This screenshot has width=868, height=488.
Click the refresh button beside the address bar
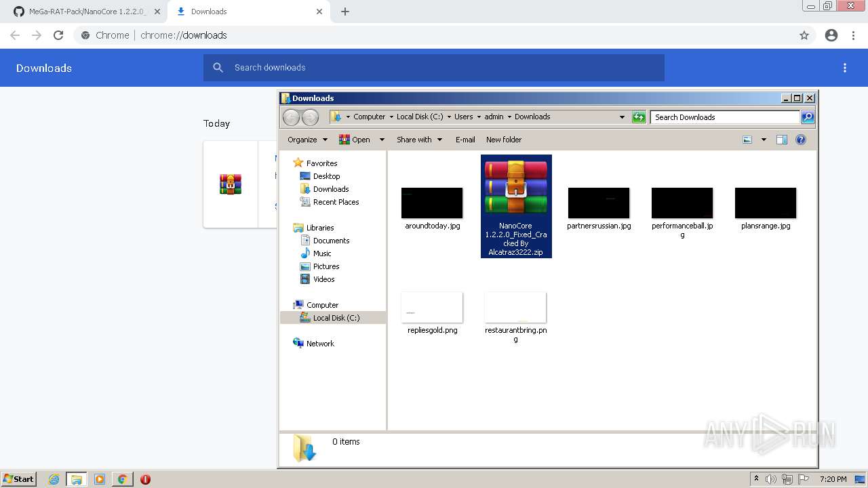[639, 117]
